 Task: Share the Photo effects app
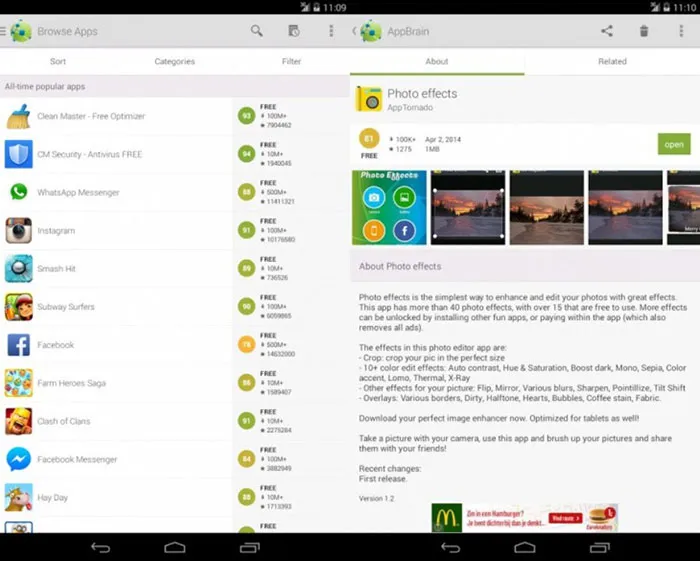[x=606, y=31]
